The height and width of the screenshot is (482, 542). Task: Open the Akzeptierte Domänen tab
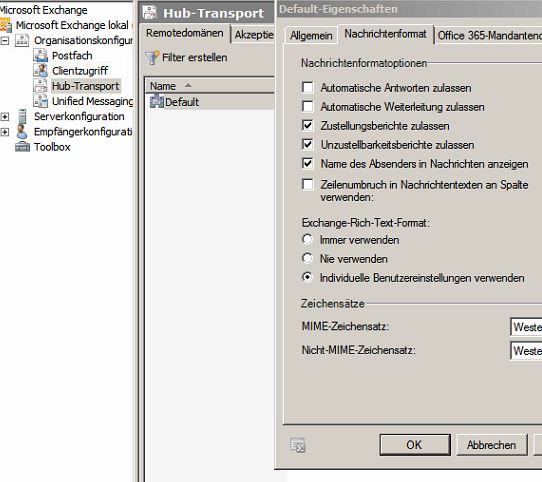click(x=253, y=35)
